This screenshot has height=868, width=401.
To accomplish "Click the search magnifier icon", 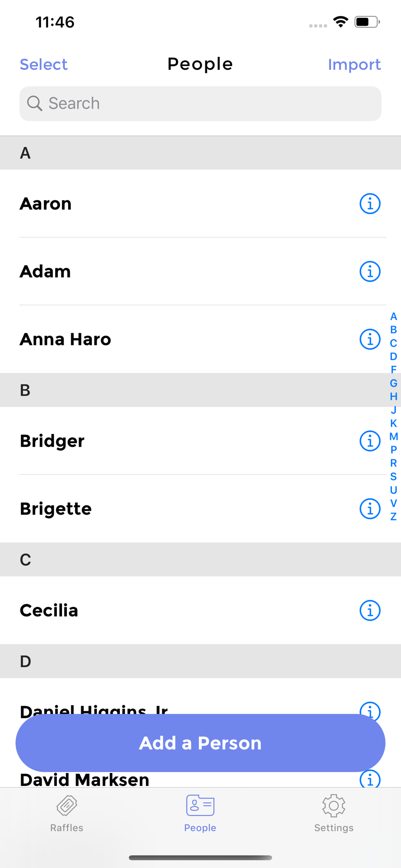I will 35,104.
